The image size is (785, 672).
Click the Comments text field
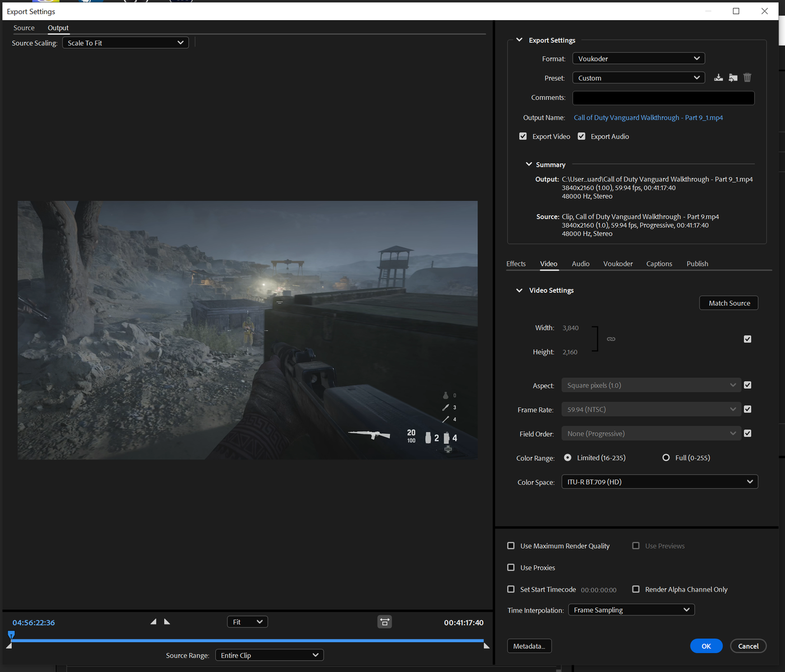pyautogui.click(x=663, y=98)
